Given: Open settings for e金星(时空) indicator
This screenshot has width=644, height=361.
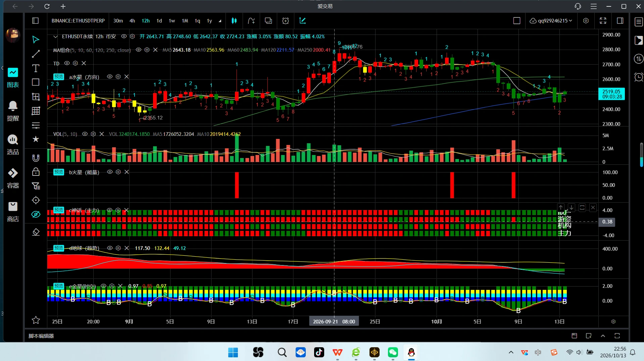Looking at the screenshot, I should pos(112,286).
